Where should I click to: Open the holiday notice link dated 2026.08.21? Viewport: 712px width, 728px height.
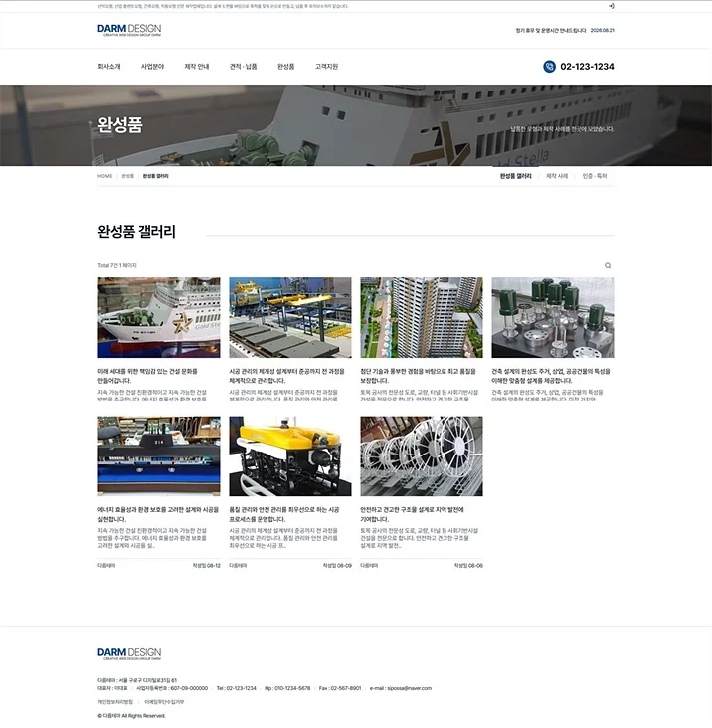coord(565,30)
